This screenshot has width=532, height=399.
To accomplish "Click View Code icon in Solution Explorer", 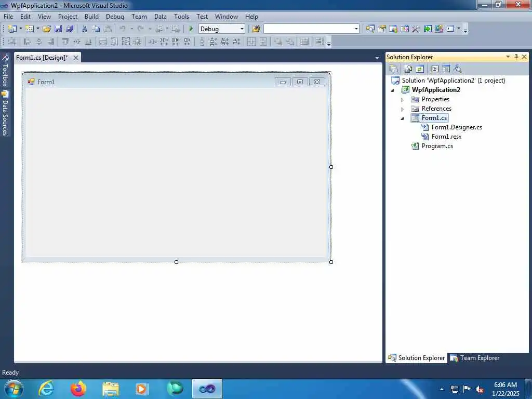I will pos(435,69).
